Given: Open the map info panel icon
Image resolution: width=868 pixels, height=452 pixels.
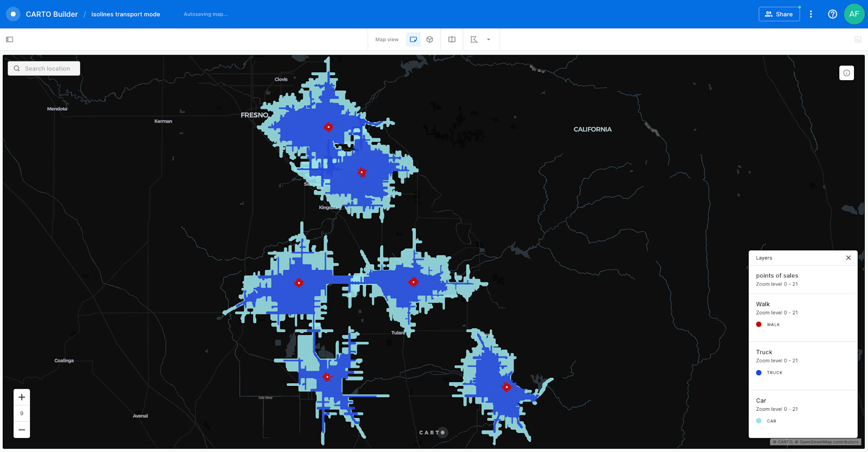Looking at the screenshot, I should point(846,73).
